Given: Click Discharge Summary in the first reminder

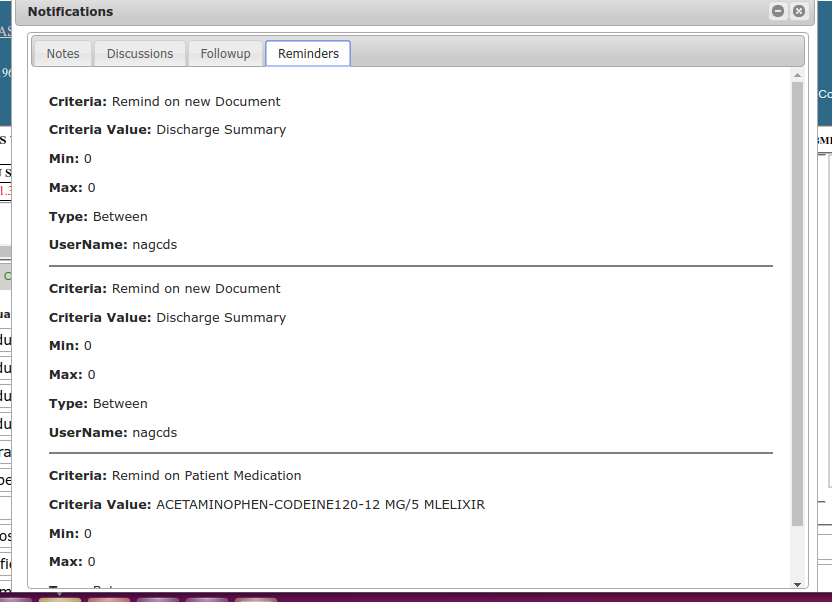Looking at the screenshot, I should click(221, 130).
